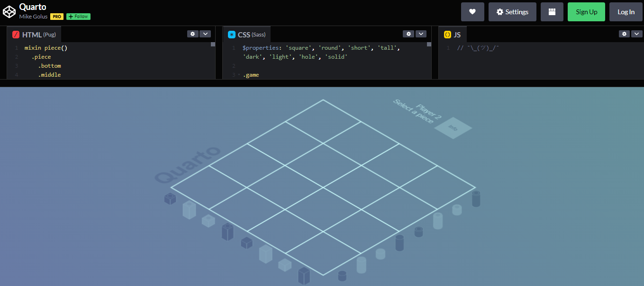Viewport: 644px width, 286px height.
Task: Follow Mike Golus with the Follow button
Action: pos(78,16)
